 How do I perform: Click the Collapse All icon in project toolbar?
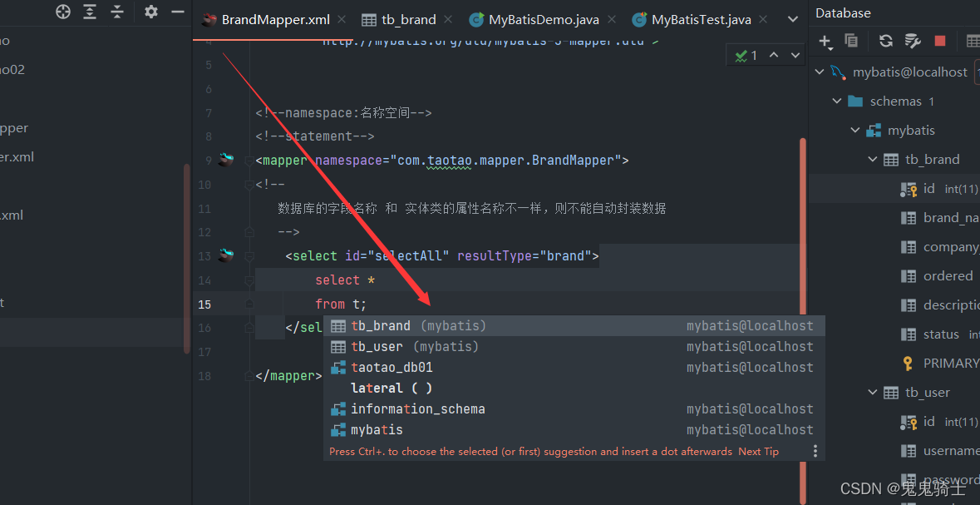[117, 12]
